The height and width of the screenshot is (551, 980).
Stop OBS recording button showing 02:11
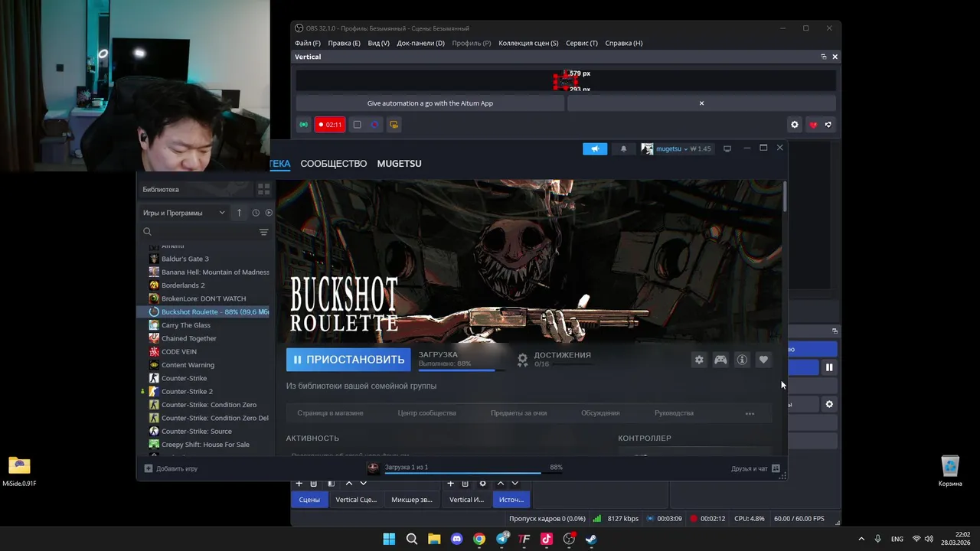click(330, 125)
